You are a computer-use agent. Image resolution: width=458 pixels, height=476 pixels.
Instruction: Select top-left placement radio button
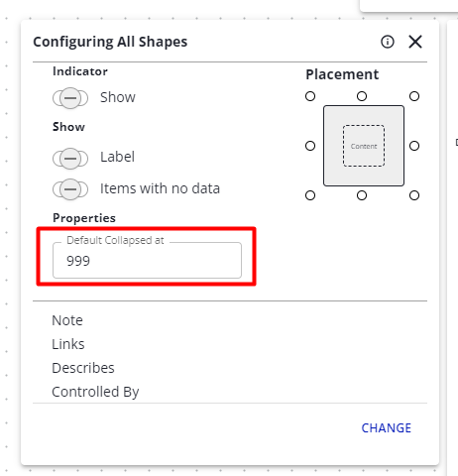pyautogui.click(x=310, y=96)
